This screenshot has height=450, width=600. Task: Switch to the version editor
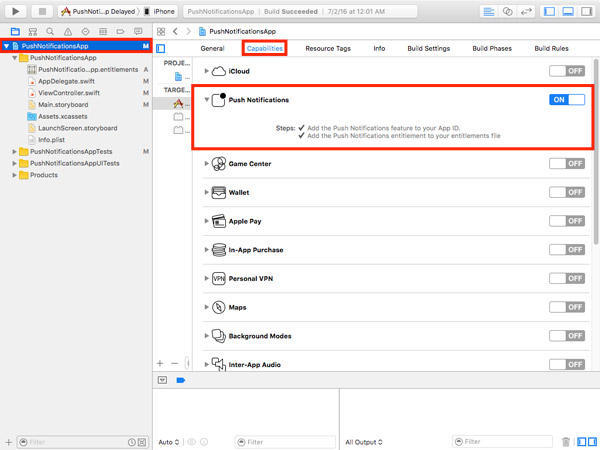click(527, 11)
